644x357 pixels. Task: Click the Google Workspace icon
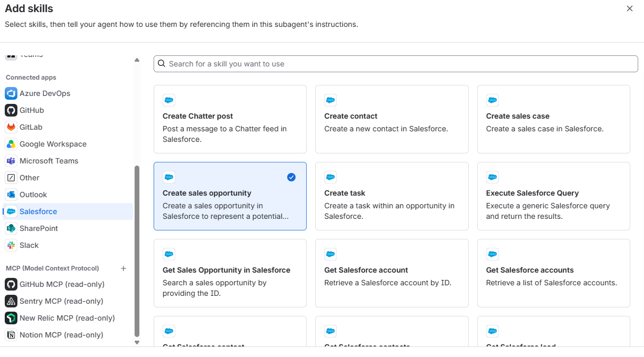(x=11, y=144)
